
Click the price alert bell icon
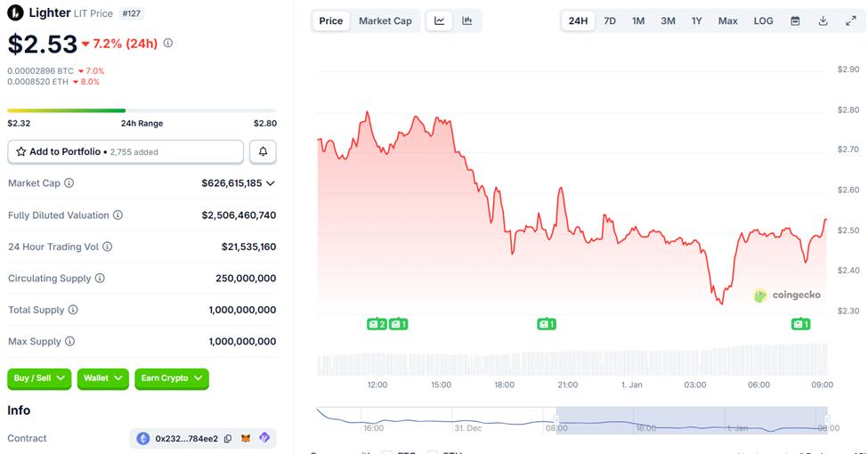(263, 152)
